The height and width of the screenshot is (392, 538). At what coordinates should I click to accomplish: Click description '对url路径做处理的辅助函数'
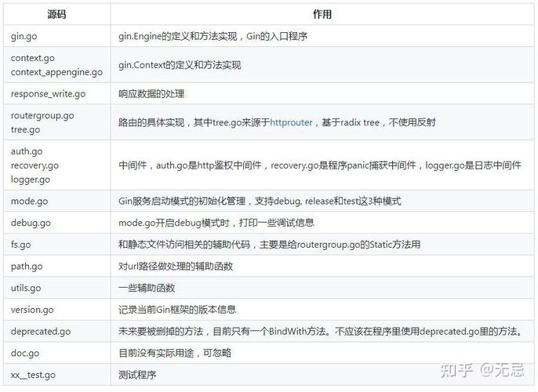tap(176, 266)
